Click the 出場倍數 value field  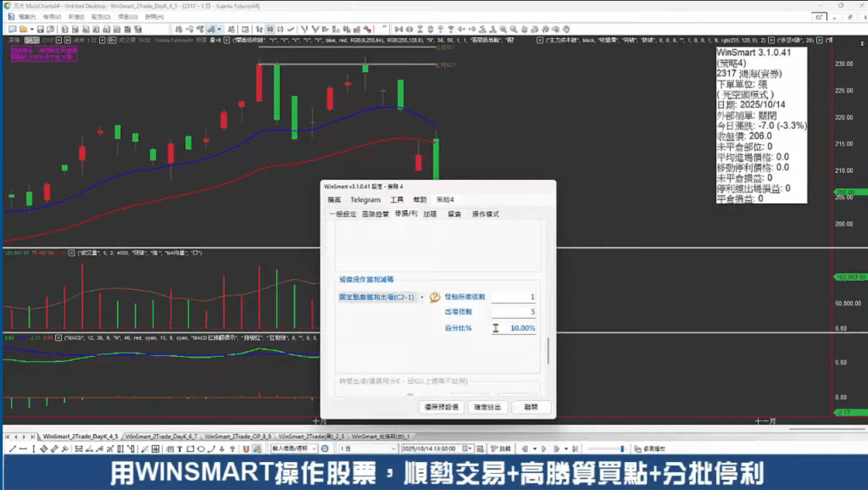[x=515, y=312]
